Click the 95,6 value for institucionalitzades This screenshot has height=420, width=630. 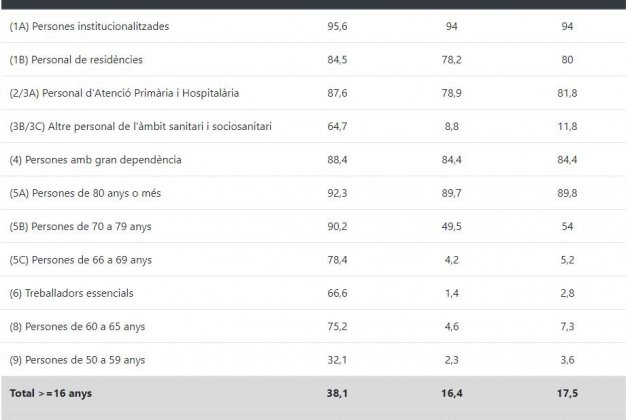[x=337, y=26]
